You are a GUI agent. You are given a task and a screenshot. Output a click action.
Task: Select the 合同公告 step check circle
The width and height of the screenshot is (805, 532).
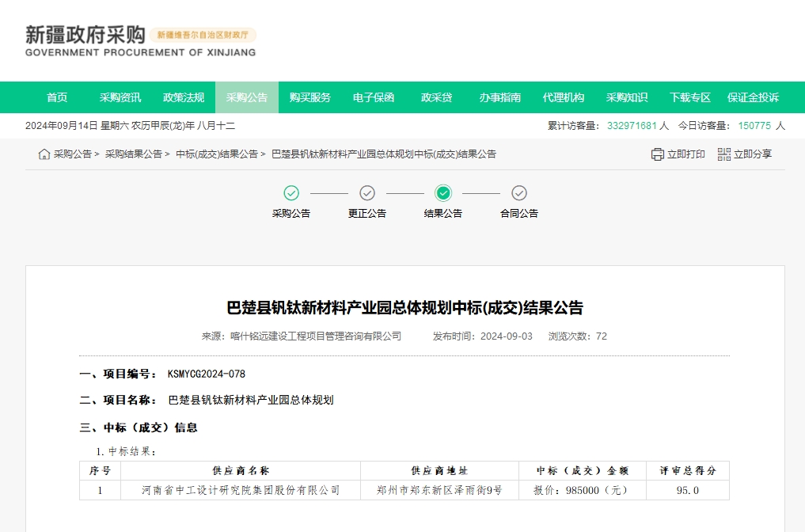click(x=519, y=193)
